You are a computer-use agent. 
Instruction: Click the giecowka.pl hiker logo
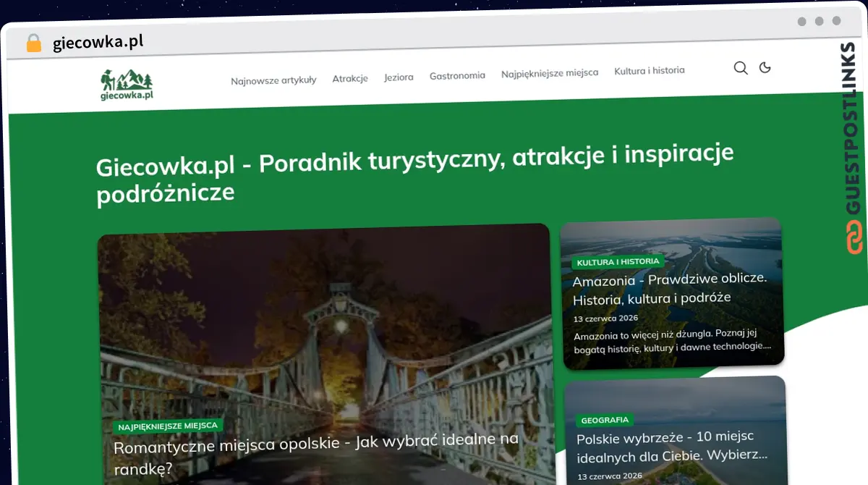tap(127, 84)
